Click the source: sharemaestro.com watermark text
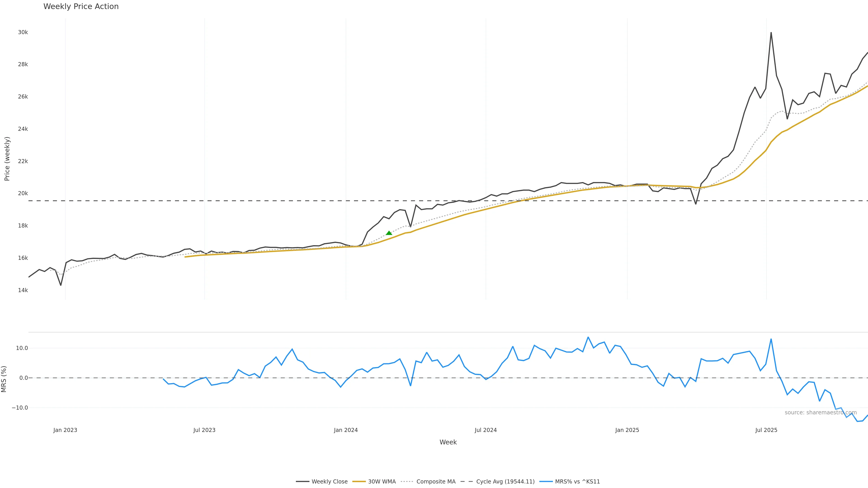 click(x=821, y=413)
